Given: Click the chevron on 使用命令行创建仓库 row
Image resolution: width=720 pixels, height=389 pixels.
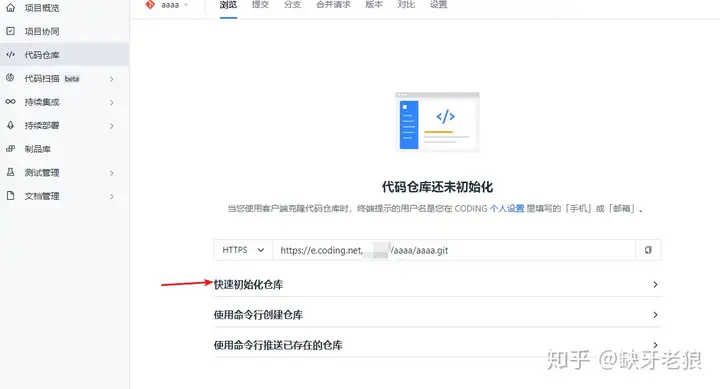Looking at the screenshot, I should (x=655, y=315).
